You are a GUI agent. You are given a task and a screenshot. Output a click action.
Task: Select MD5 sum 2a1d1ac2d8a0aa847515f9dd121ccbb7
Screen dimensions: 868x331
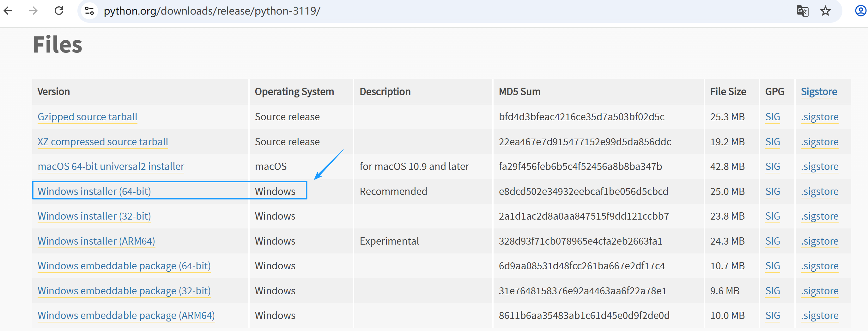[x=584, y=216]
